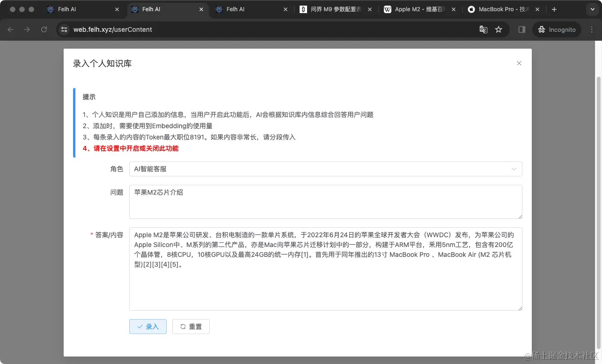
Task: Go forward in browser history
Action: (27, 29)
